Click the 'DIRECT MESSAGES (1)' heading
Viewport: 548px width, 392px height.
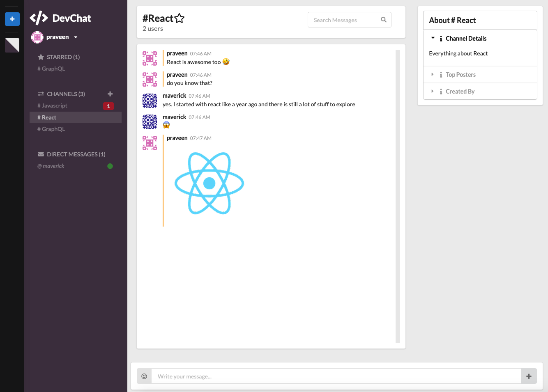coord(76,154)
